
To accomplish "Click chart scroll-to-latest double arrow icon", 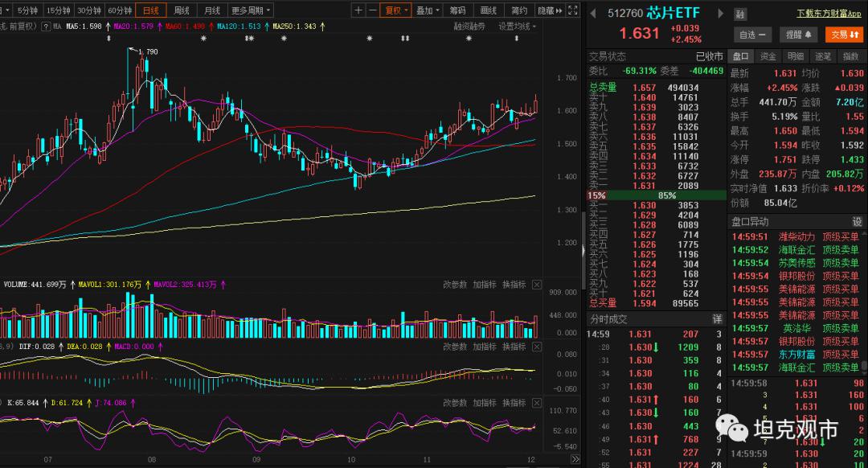I will coord(575,459).
